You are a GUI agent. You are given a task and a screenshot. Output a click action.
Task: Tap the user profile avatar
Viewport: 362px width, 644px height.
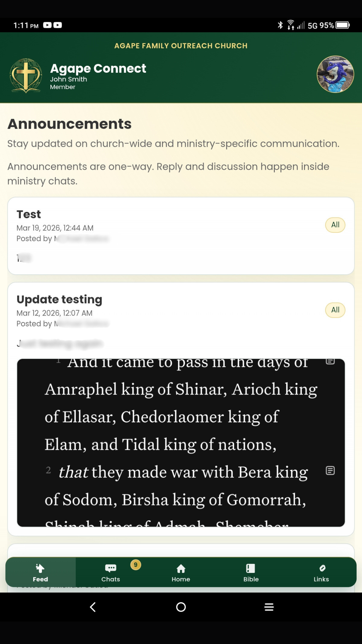point(335,74)
